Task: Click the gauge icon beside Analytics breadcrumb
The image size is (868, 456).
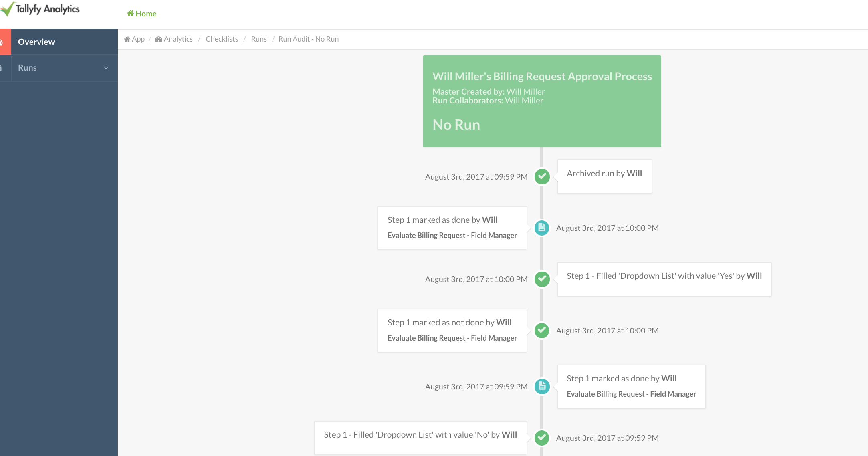Action: coord(159,39)
